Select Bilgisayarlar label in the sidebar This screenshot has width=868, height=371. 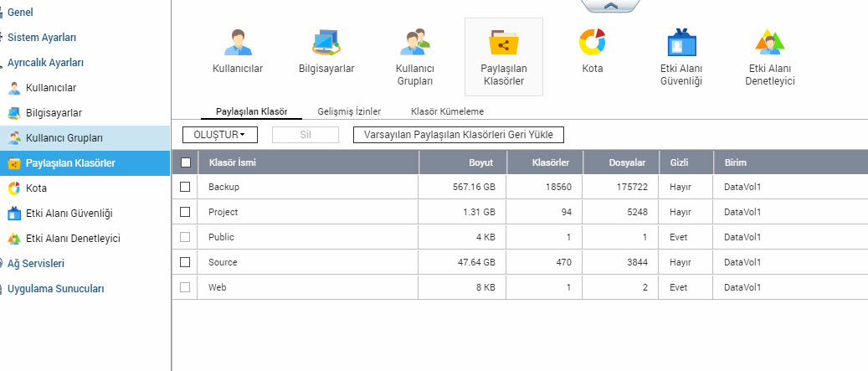(x=54, y=113)
